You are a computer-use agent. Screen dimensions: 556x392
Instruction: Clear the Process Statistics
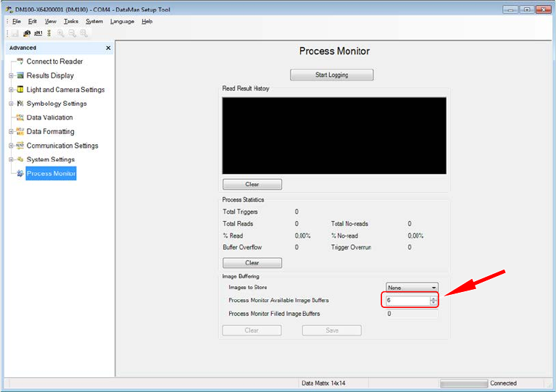point(252,263)
